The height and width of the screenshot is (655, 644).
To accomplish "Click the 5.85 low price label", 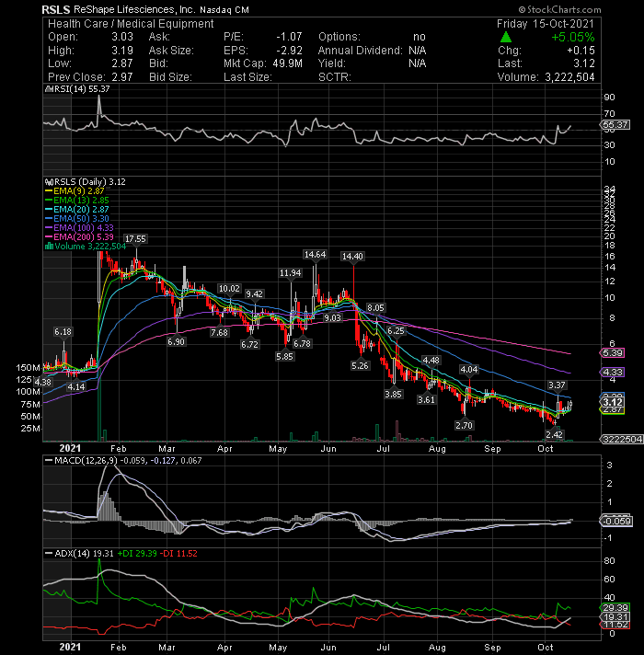I will pos(284,357).
